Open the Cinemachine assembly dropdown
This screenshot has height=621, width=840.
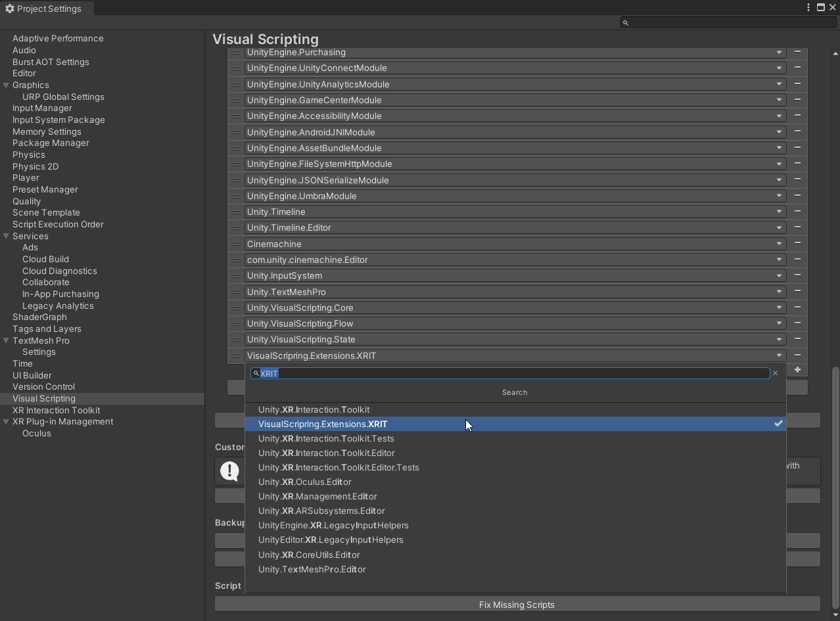[515, 244]
